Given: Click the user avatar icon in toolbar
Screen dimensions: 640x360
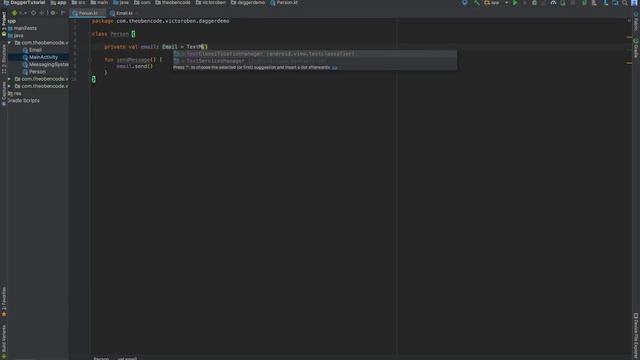Looking at the screenshot, I should [x=634, y=3].
